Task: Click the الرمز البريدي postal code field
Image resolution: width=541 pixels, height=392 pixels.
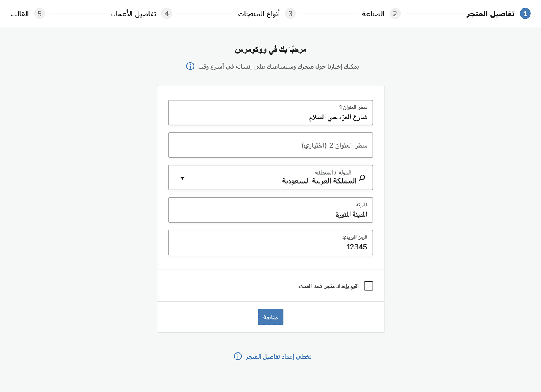Action: pyautogui.click(x=270, y=242)
